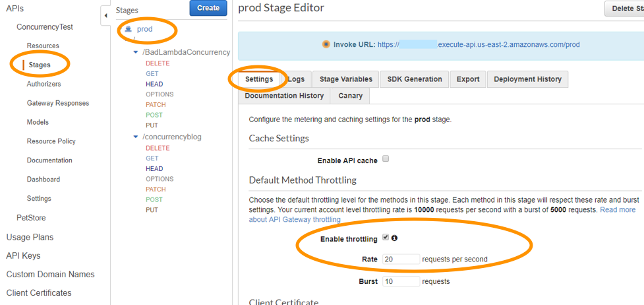Open the PetStore API

click(x=31, y=218)
